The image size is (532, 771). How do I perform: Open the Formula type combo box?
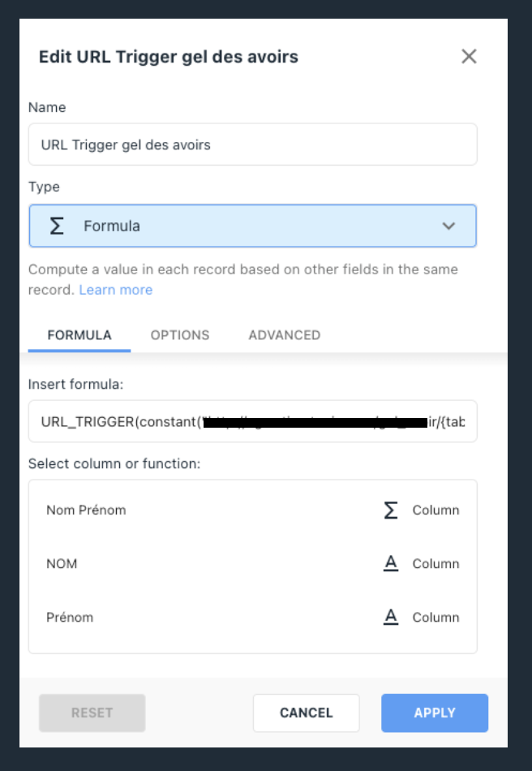(x=252, y=226)
